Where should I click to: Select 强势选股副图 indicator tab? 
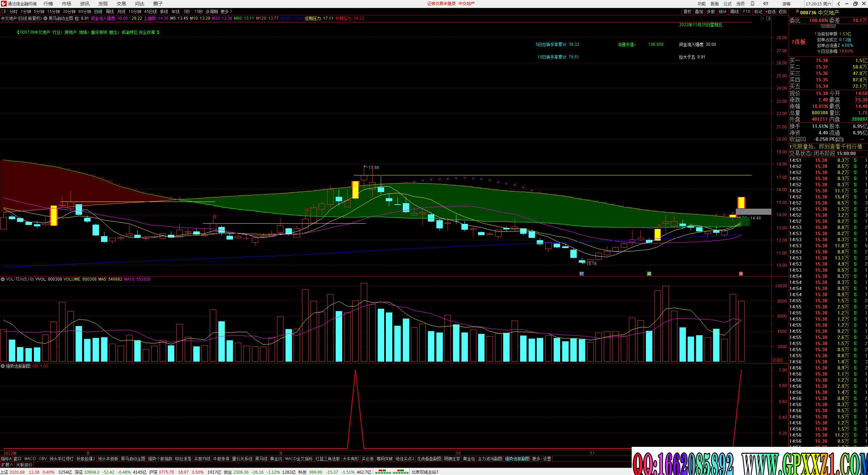coord(517,459)
